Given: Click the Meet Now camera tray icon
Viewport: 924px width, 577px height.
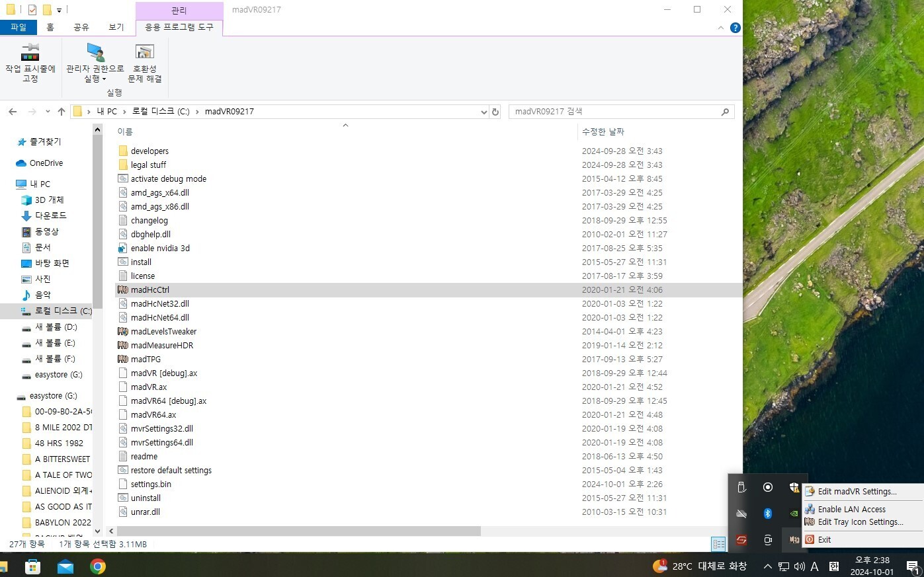Looking at the screenshot, I should tap(768, 540).
